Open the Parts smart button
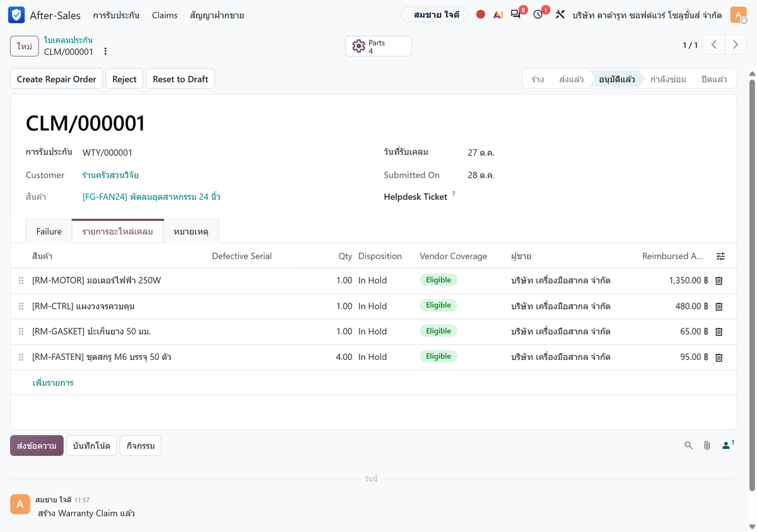This screenshot has height=532, width=757. pos(378,46)
